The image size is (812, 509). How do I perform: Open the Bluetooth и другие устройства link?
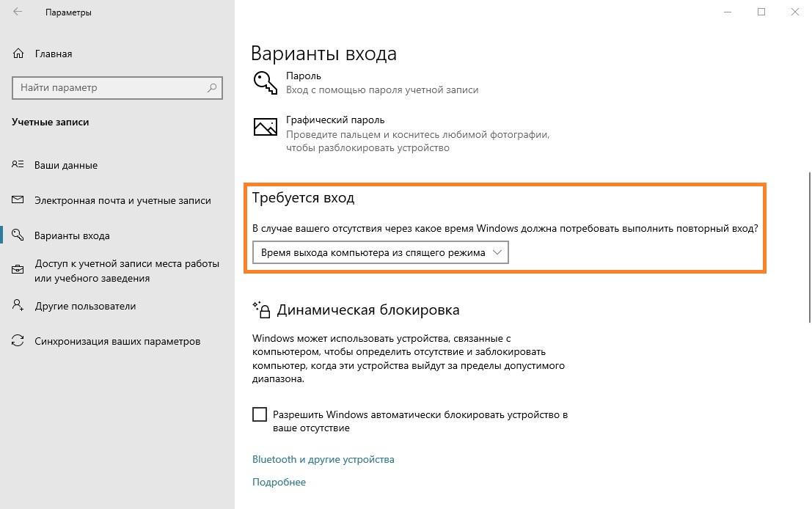point(323,459)
